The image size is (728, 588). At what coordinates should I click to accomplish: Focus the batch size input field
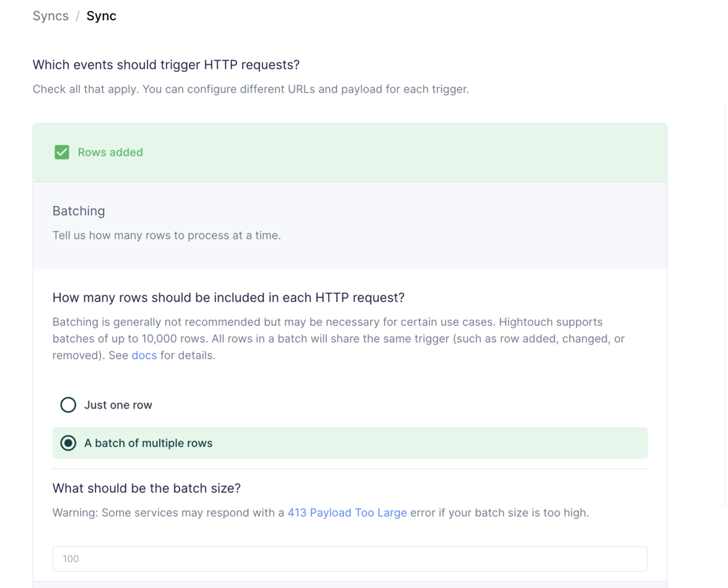[x=350, y=559]
